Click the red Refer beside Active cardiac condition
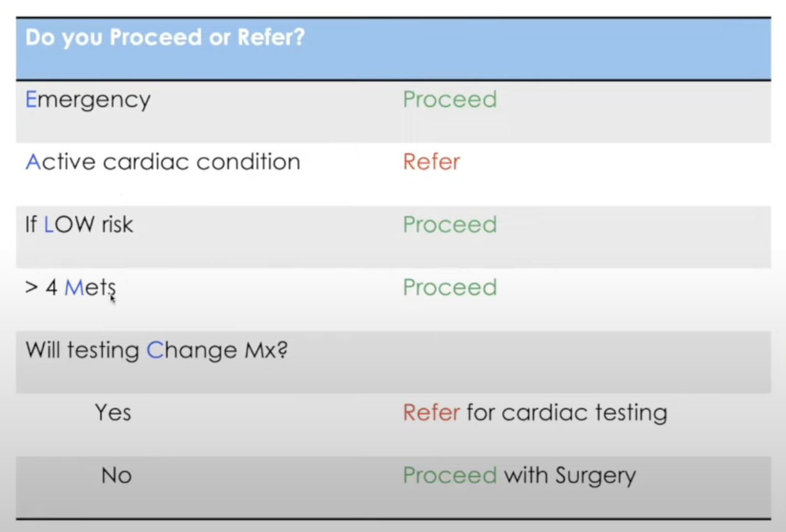 tap(432, 162)
